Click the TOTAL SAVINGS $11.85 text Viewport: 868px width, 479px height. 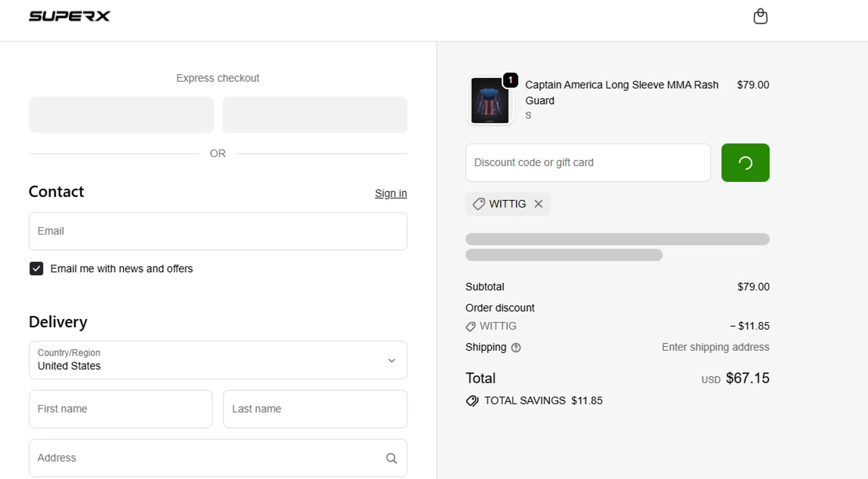(x=543, y=401)
